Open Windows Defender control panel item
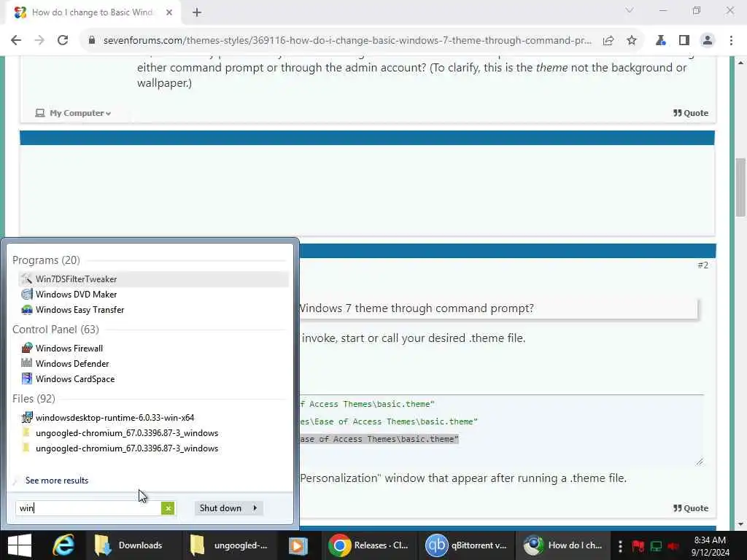This screenshot has height=560, width=747. 153,363
